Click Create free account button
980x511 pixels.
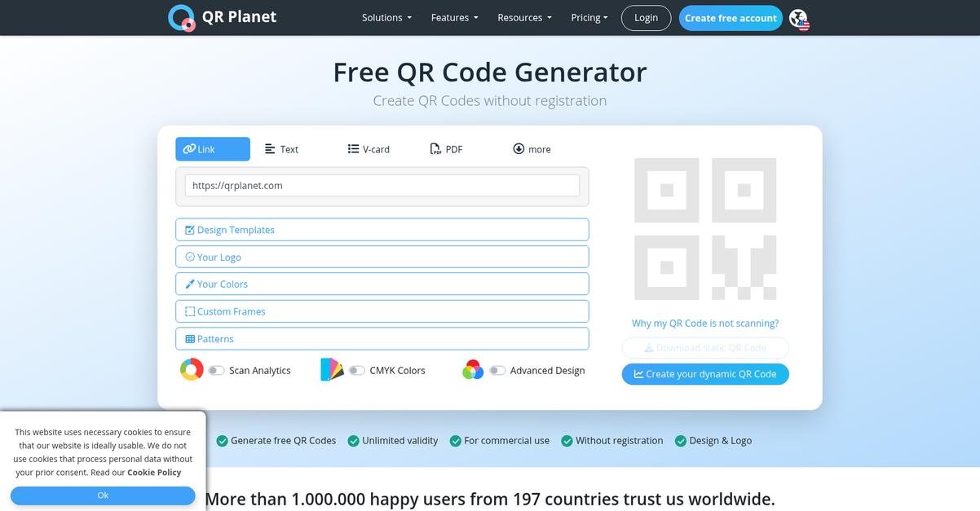click(731, 18)
